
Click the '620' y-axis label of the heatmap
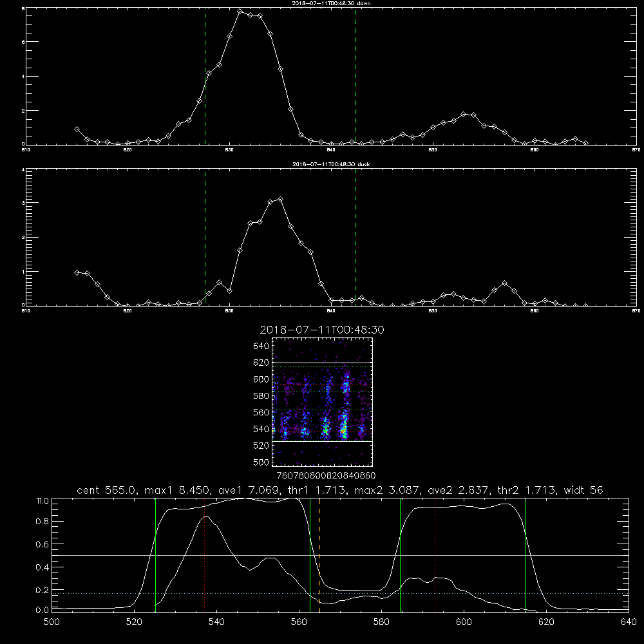[261, 363]
